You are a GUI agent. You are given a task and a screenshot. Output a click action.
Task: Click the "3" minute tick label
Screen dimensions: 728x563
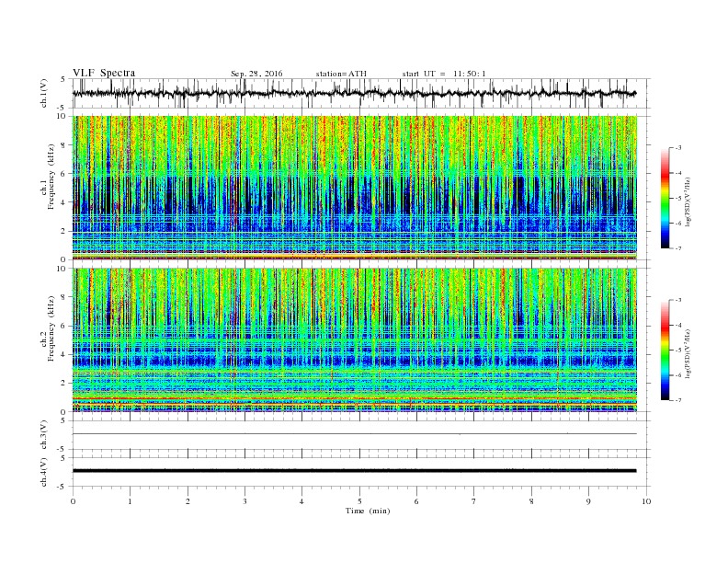coord(245,501)
